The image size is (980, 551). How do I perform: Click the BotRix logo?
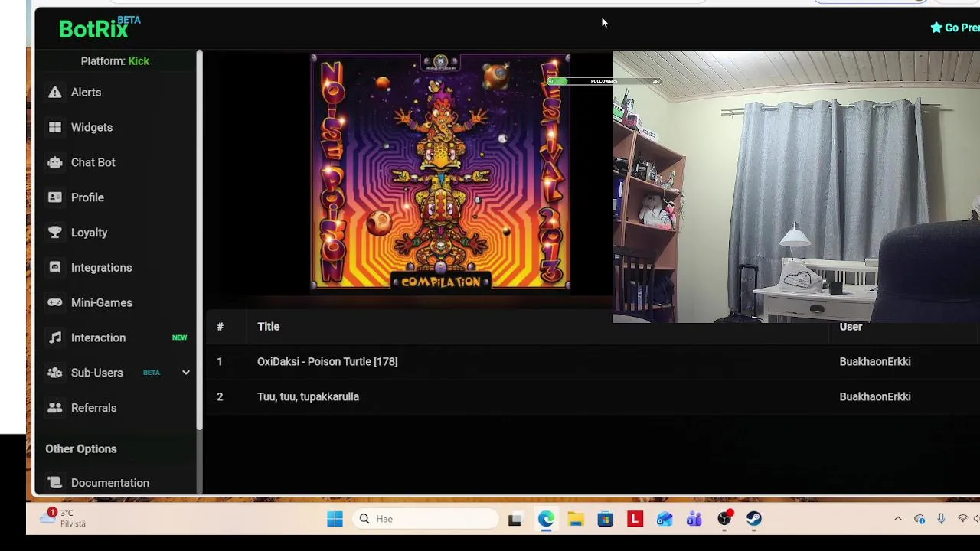100,28
